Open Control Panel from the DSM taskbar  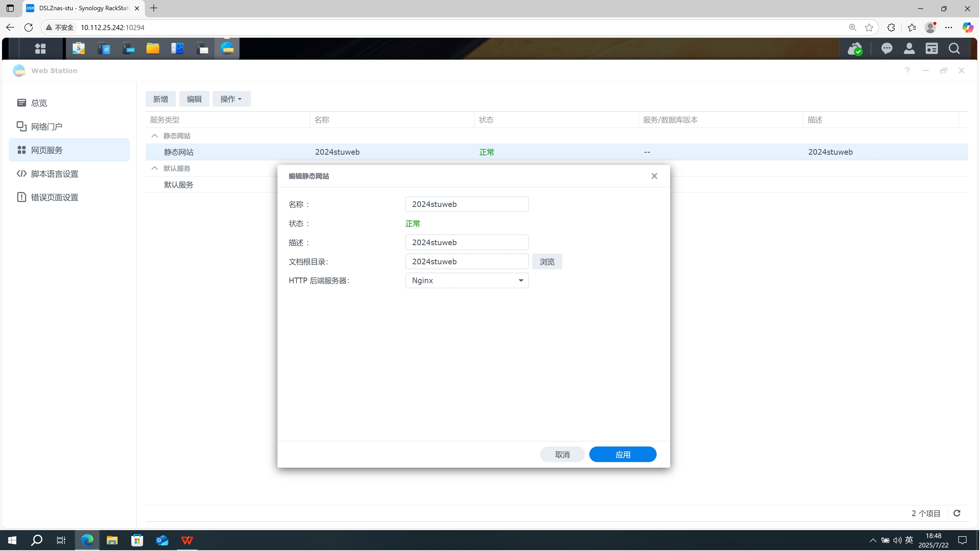178,49
